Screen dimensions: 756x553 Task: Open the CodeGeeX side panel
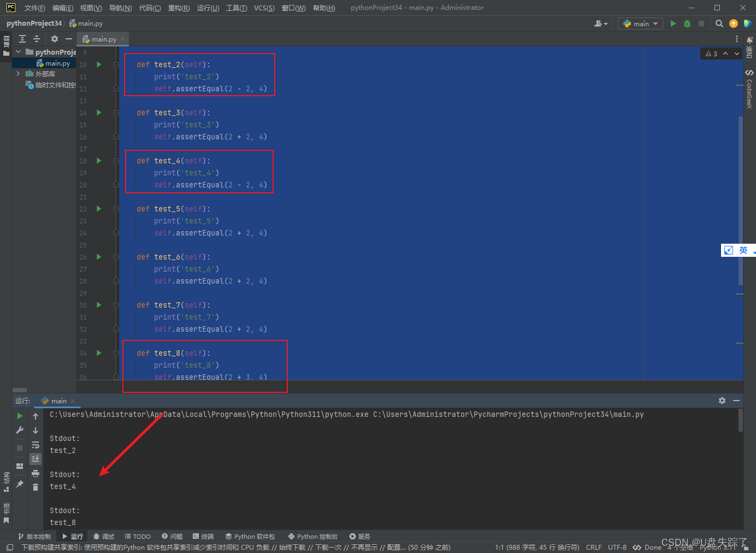(749, 89)
